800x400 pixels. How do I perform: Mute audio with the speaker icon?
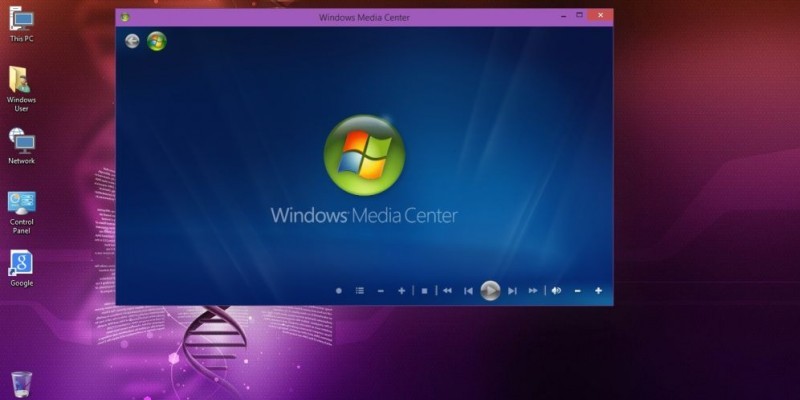[556, 291]
